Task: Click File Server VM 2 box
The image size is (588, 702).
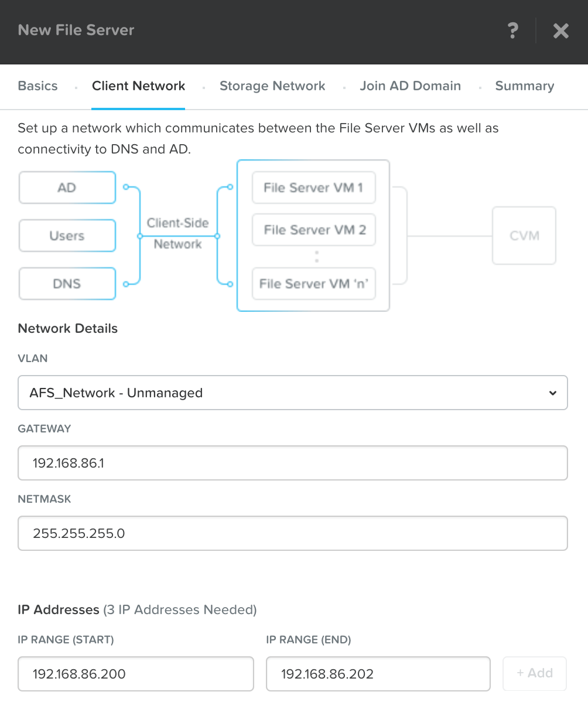Action: coord(313,230)
